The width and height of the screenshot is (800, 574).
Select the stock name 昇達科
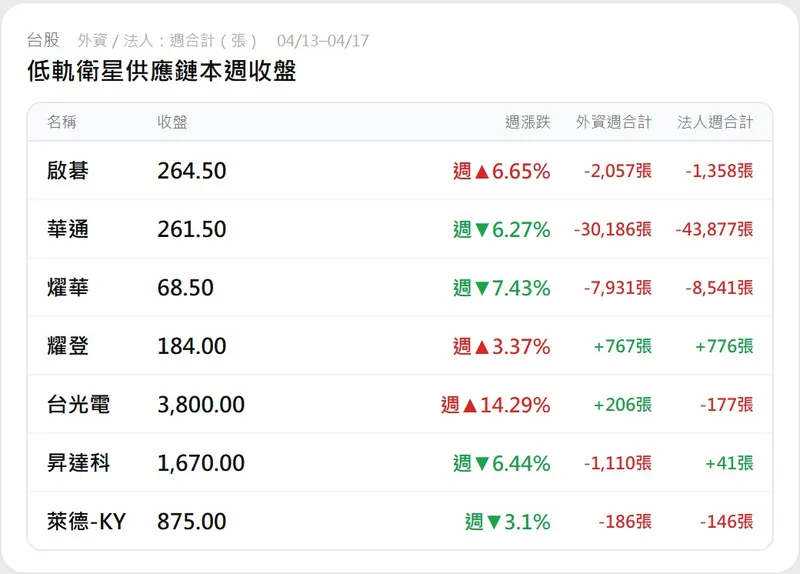tap(79, 463)
